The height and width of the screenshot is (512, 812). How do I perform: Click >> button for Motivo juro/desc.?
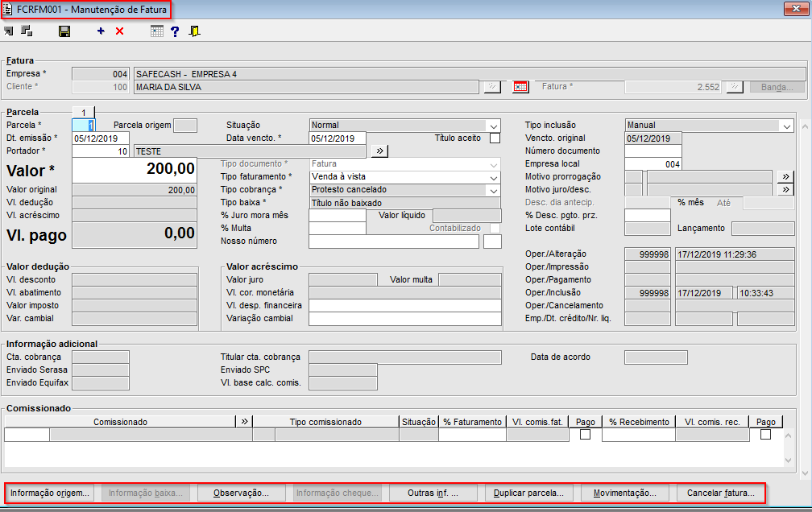click(785, 189)
